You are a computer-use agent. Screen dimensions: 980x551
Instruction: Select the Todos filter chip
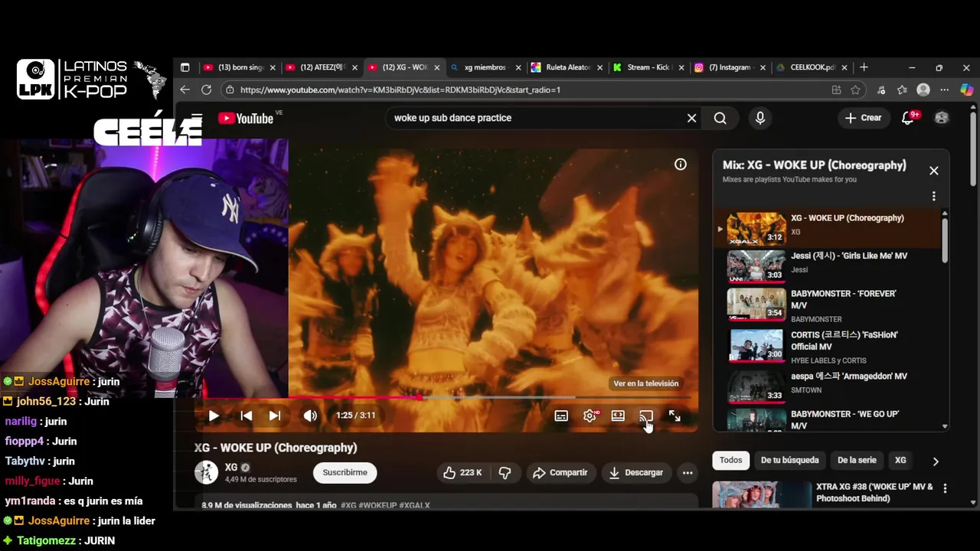click(730, 460)
